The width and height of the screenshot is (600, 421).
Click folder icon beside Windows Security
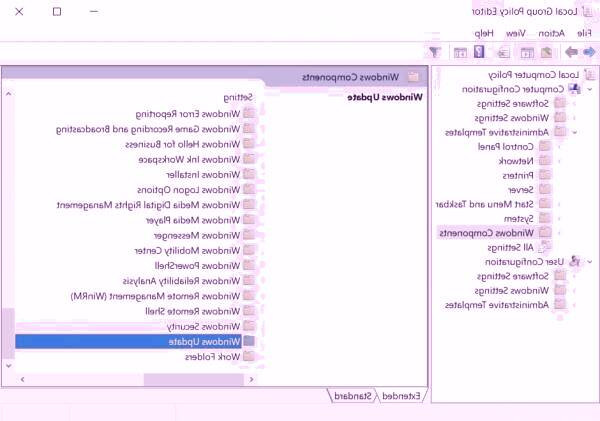249,326
